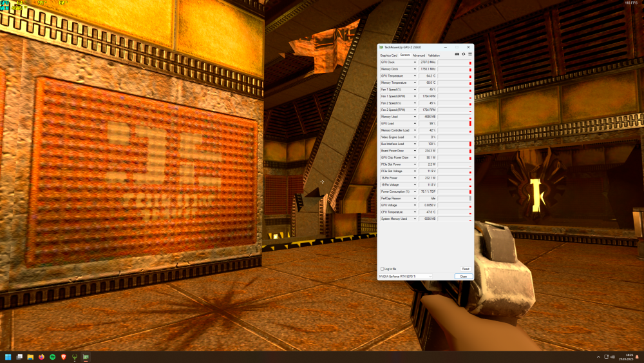The width and height of the screenshot is (644, 363).
Task: Switch to the Advanced tab
Action: (x=419, y=55)
